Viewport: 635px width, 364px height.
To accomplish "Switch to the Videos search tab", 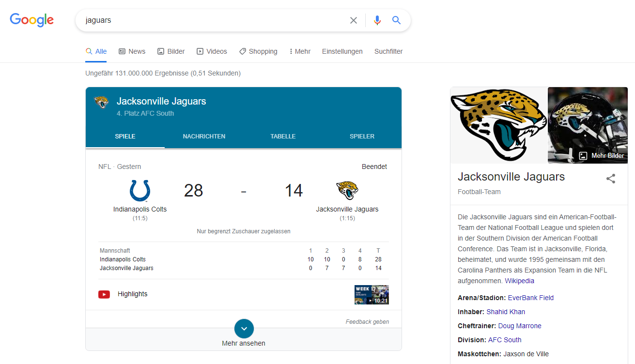I will pyautogui.click(x=212, y=51).
